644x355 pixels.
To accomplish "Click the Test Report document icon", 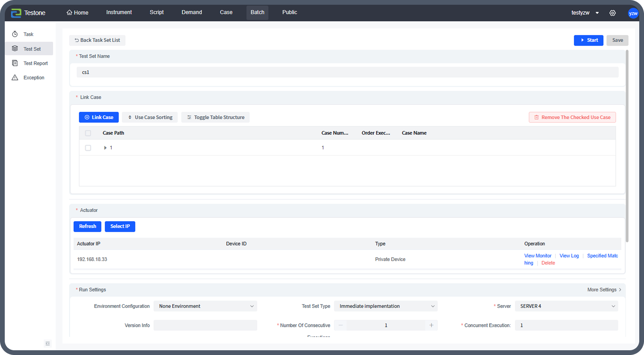I will (15, 63).
